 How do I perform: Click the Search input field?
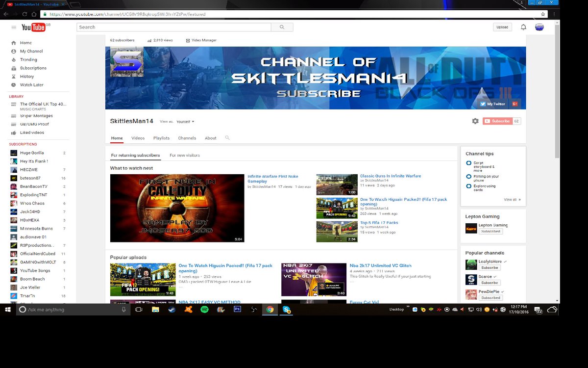(174, 27)
